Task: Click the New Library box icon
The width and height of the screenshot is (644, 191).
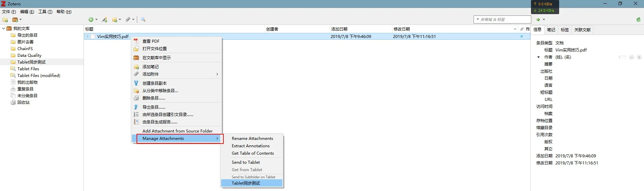Action: point(15,20)
